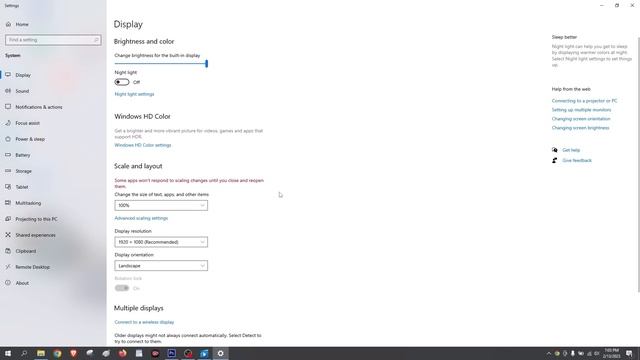Open the Display resolution dropdown

pyautogui.click(x=161, y=242)
